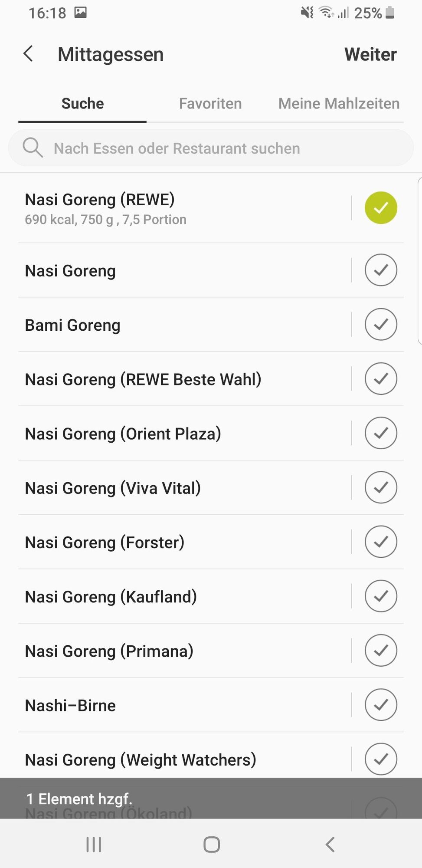The width and height of the screenshot is (422, 868).
Task: Tap the battery indicator in the status bar
Action: [x=390, y=13]
